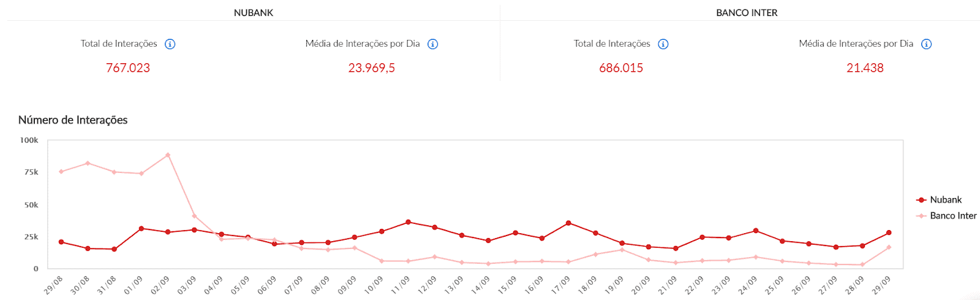Click Banco Inter daily average 21.438

pos(865,68)
